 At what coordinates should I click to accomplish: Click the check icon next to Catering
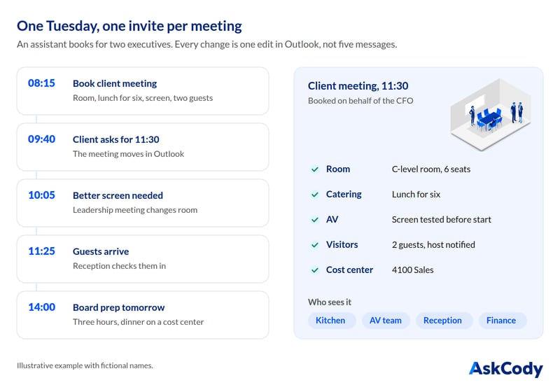[314, 195]
